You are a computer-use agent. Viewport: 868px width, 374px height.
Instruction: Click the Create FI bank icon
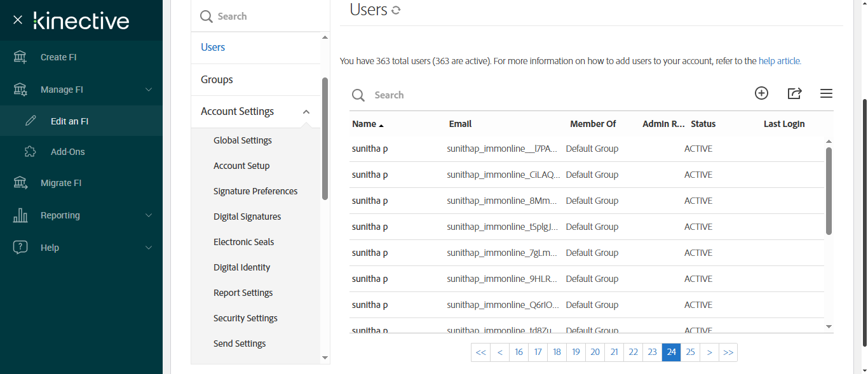click(20, 57)
